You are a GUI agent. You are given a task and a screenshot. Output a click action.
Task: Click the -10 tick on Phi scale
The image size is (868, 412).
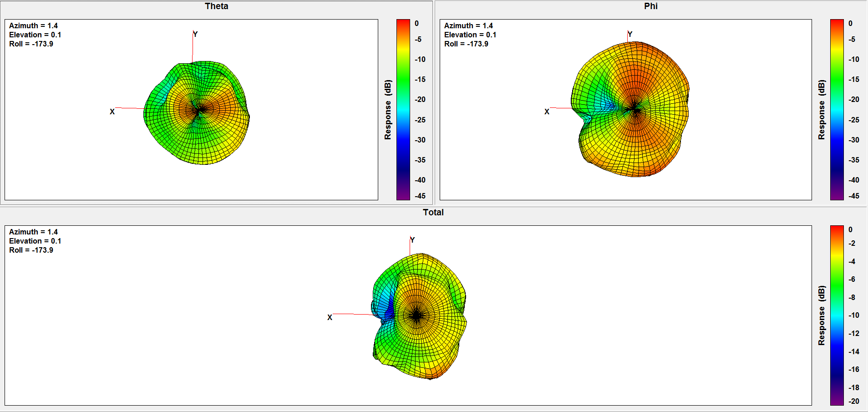(854, 60)
